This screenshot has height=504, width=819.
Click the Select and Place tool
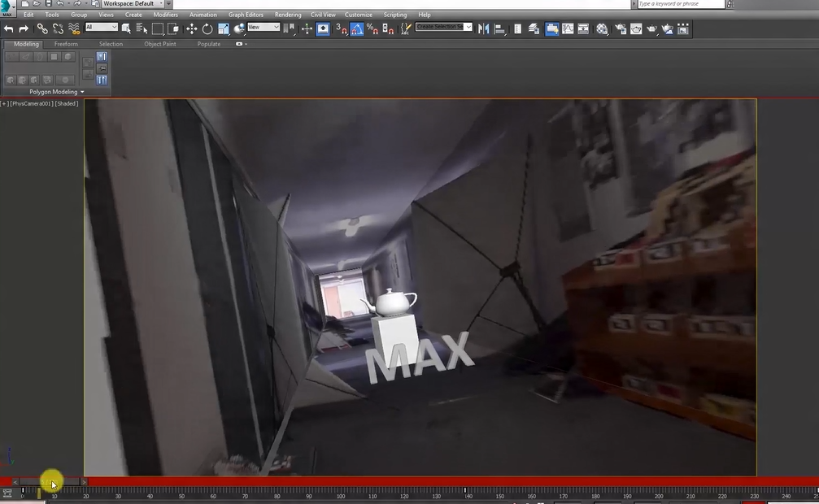point(239,28)
